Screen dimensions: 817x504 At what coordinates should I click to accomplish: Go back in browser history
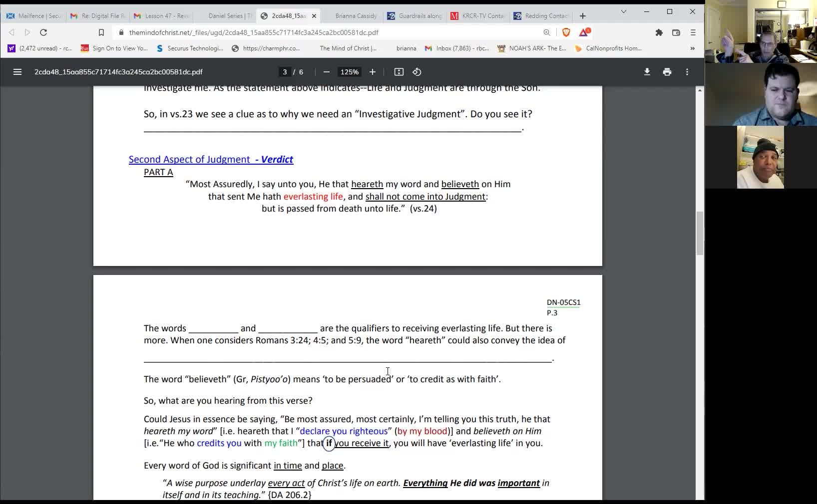point(11,32)
